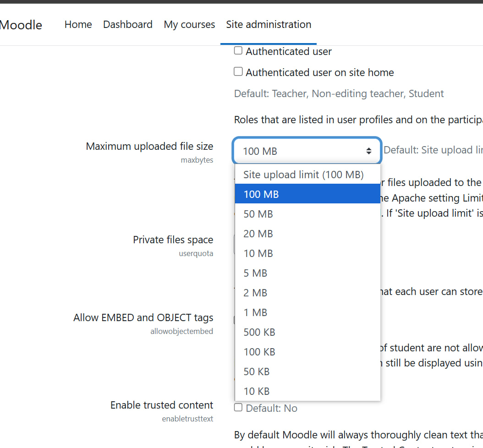The height and width of the screenshot is (448, 483).
Task: Select "Site upload limit (100 MB)" option
Action: 303,175
